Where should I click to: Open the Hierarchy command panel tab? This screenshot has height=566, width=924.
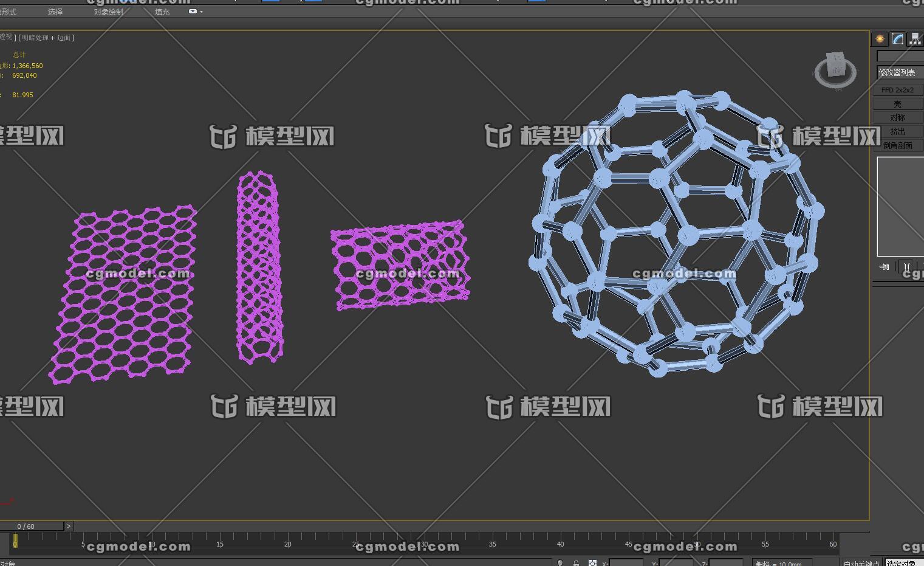point(915,39)
